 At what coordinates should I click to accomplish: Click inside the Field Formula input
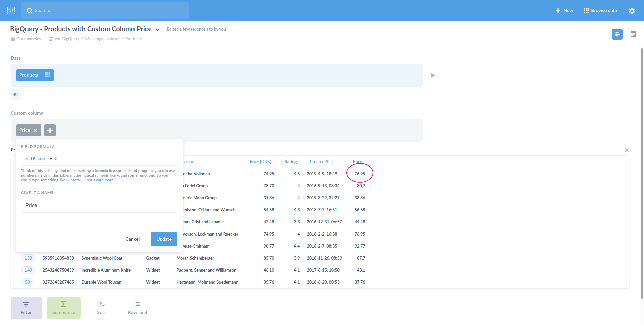point(99,158)
